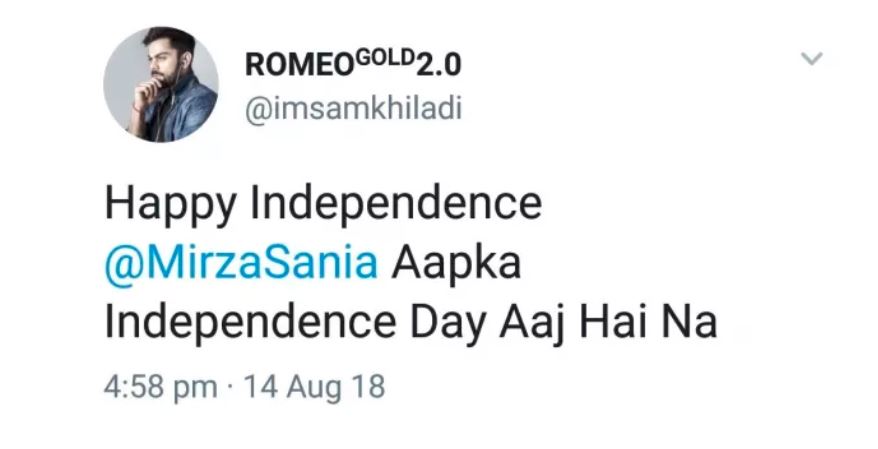This screenshot has height=449, width=878.
Task: Click the pm label in the timestamp
Action: click(x=196, y=388)
